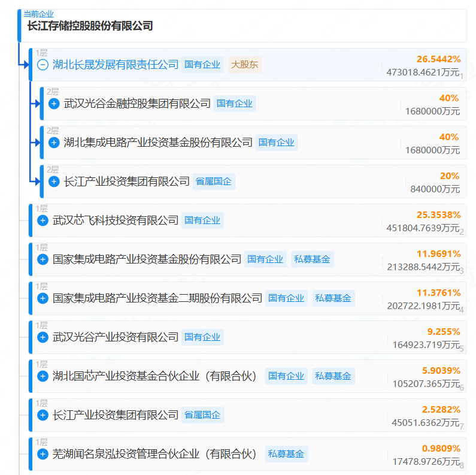The width and height of the screenshot is (476, 475).
Task: Expand 芜湖闻名泉泓投资管理合伙企业 plus icon
Action: 43,454
